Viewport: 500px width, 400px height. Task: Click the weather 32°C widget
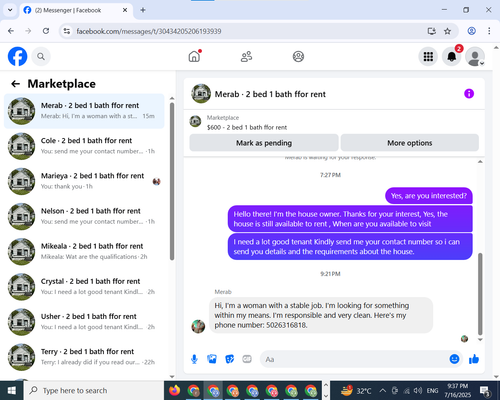pyautogui.click(x=356, y=390)
